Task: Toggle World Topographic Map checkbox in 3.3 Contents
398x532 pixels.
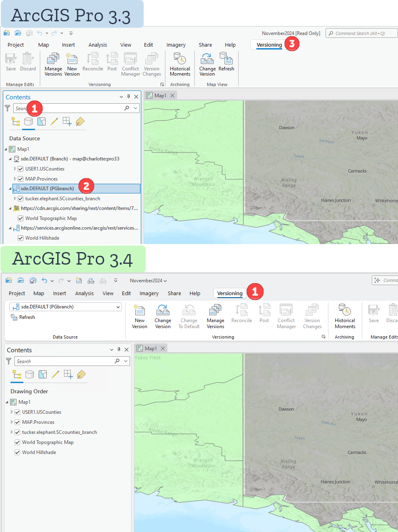Action: point(21,218)
